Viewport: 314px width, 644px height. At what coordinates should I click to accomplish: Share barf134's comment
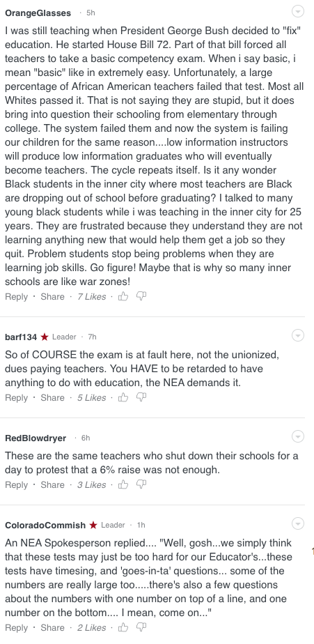52,397
